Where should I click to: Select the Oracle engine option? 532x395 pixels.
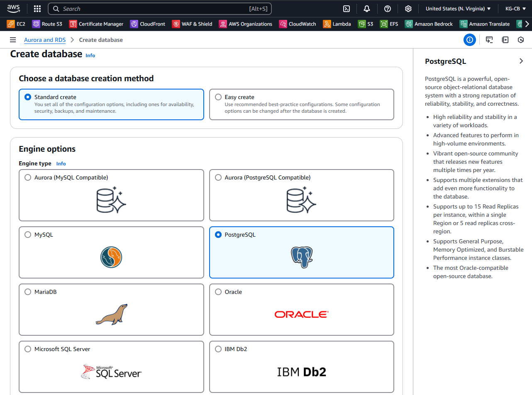coord(218,292)
